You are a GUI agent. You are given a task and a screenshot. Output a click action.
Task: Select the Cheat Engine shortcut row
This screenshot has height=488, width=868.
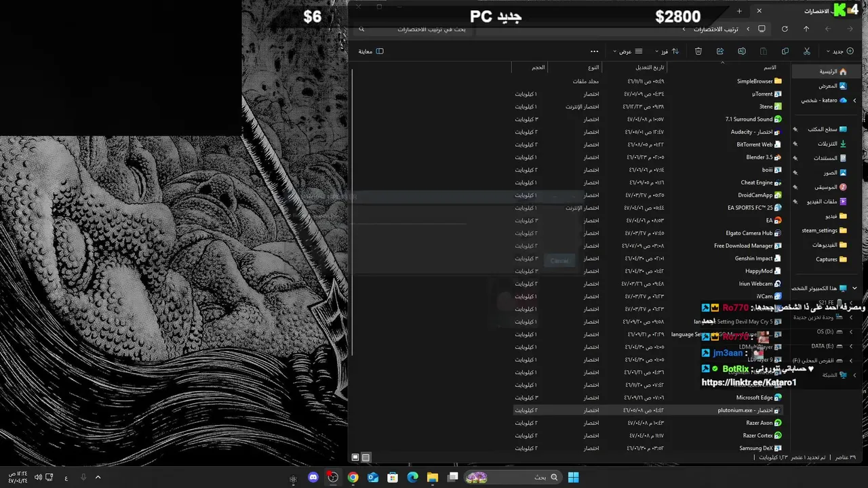(x=648, y=182)
